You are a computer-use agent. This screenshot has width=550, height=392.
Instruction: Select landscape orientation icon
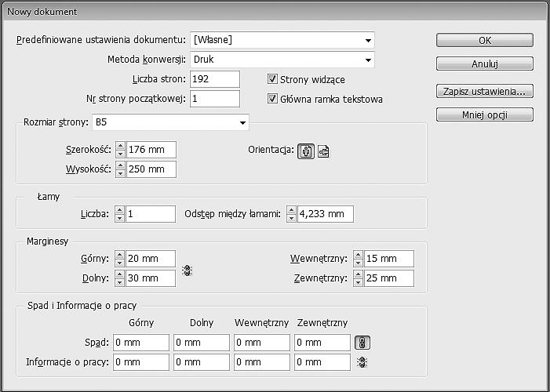pos(323,151)
